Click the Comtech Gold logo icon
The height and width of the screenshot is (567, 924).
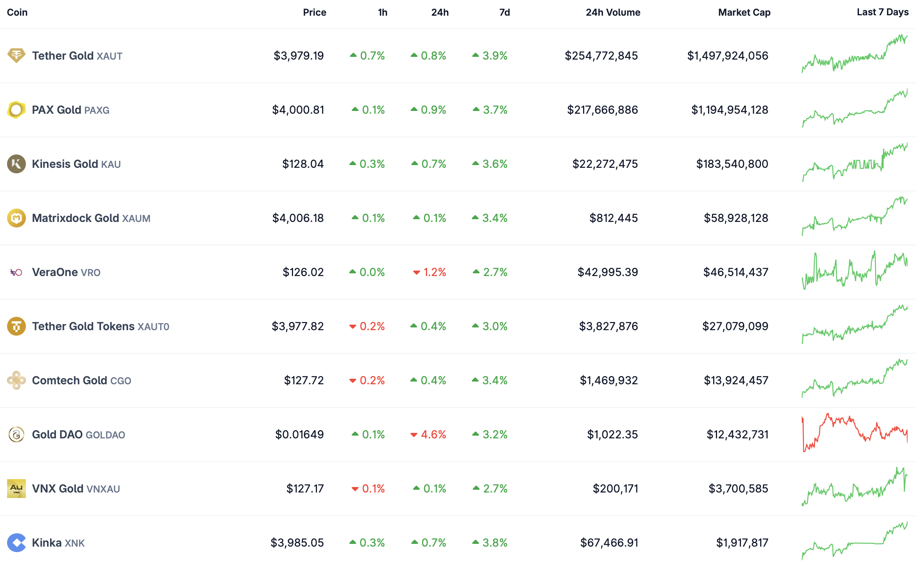16,380
